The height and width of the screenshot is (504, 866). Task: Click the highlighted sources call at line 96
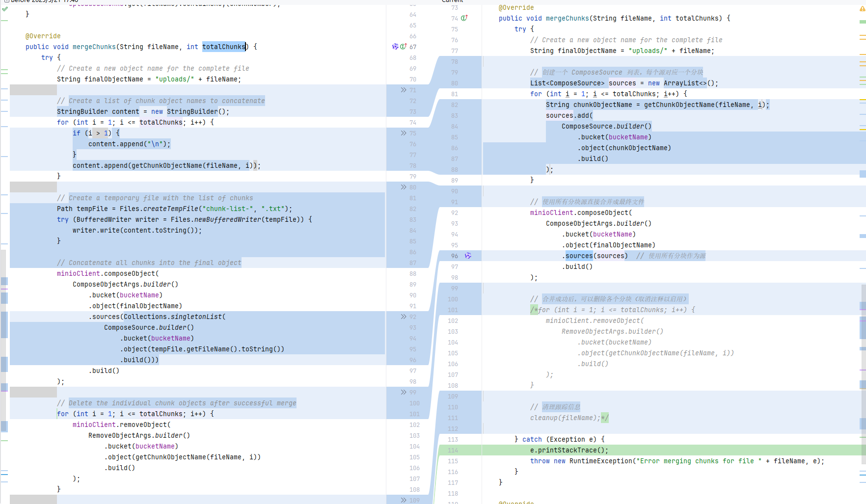[579, 256]
